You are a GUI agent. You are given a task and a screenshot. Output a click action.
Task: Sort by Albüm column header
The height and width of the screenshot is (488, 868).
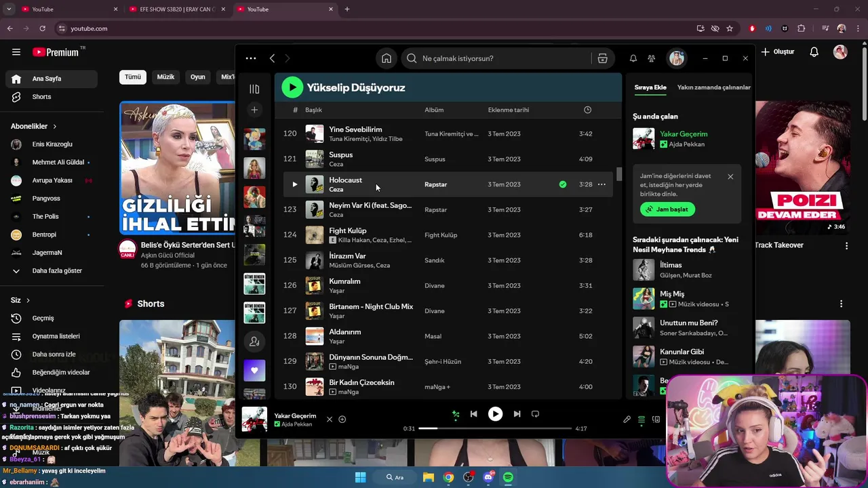point(434,110)
